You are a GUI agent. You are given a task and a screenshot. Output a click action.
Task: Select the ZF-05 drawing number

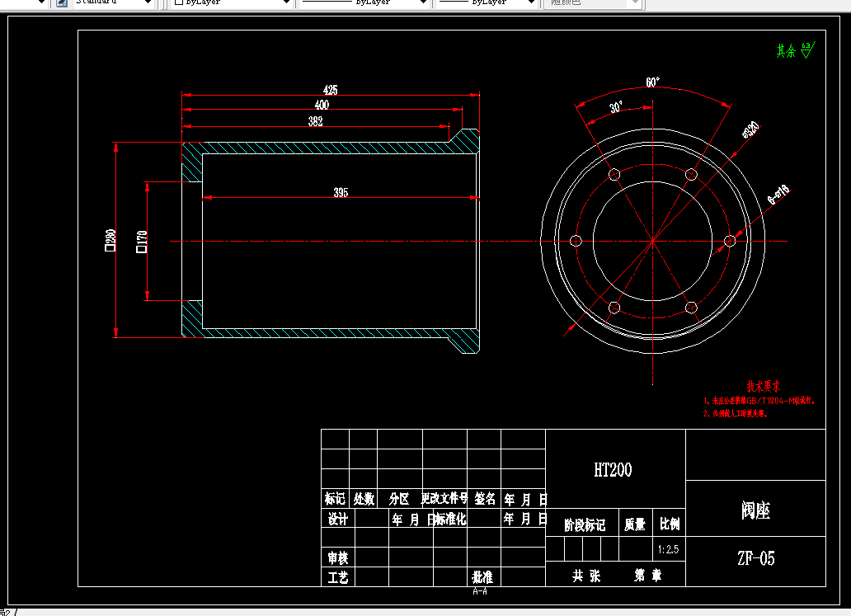(x=756, y=558)
